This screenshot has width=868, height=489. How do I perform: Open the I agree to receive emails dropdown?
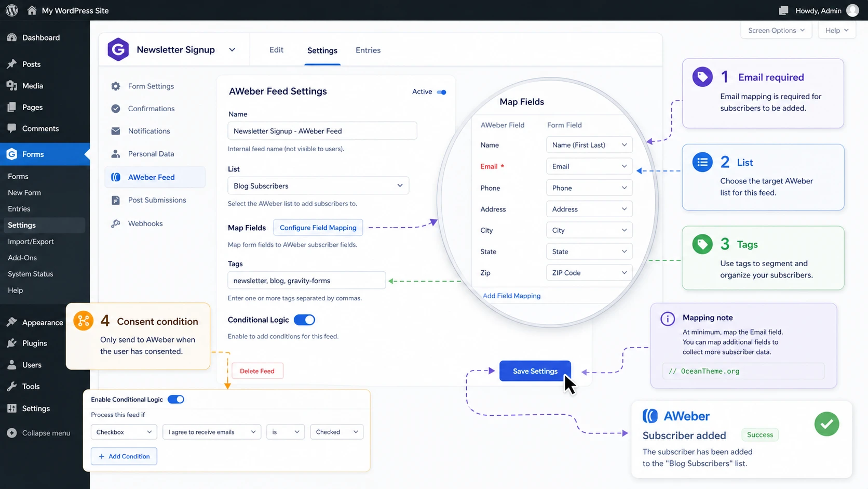(212, 432)
